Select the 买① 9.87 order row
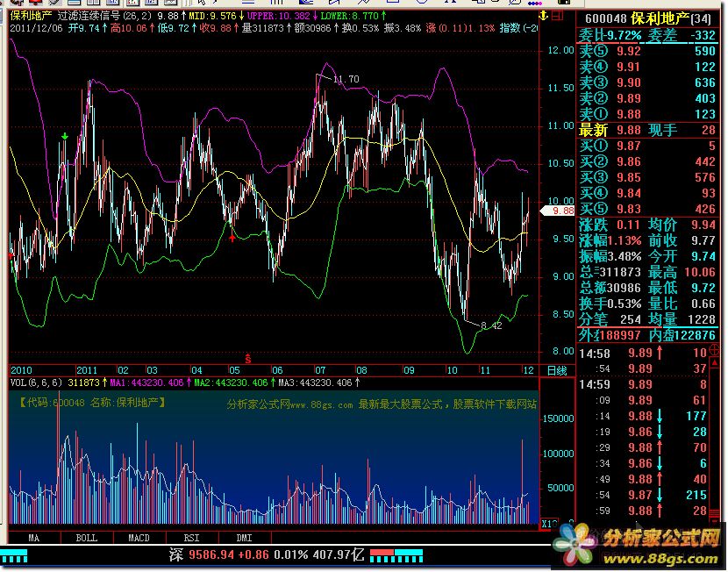This screenshot has height=572, width=728. pyautogui.click(x=647, y=146)
